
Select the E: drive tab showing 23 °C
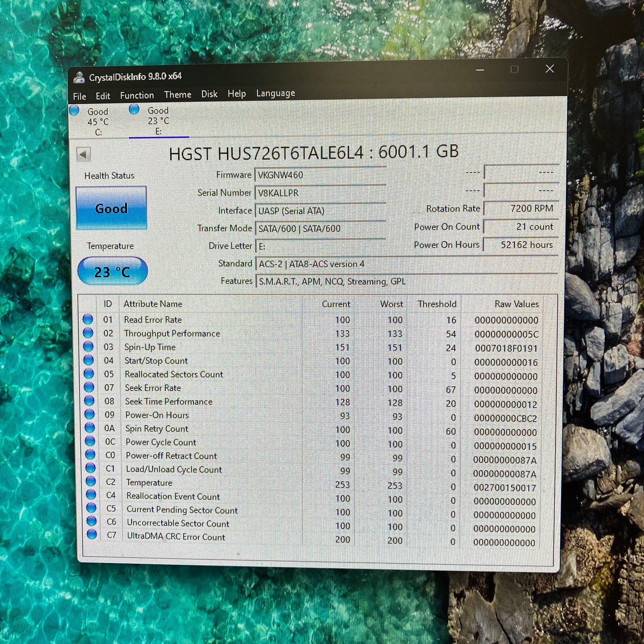pos(158,120)
